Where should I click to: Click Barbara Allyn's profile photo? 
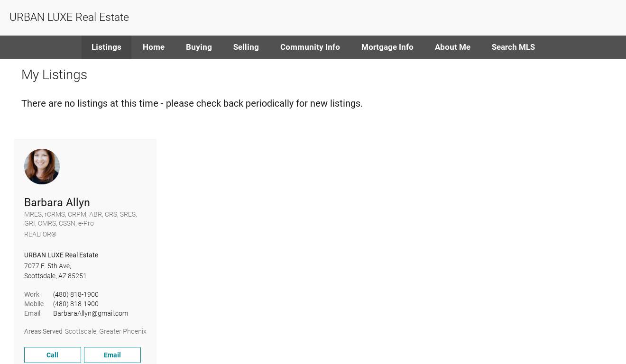tap(42, 166)
